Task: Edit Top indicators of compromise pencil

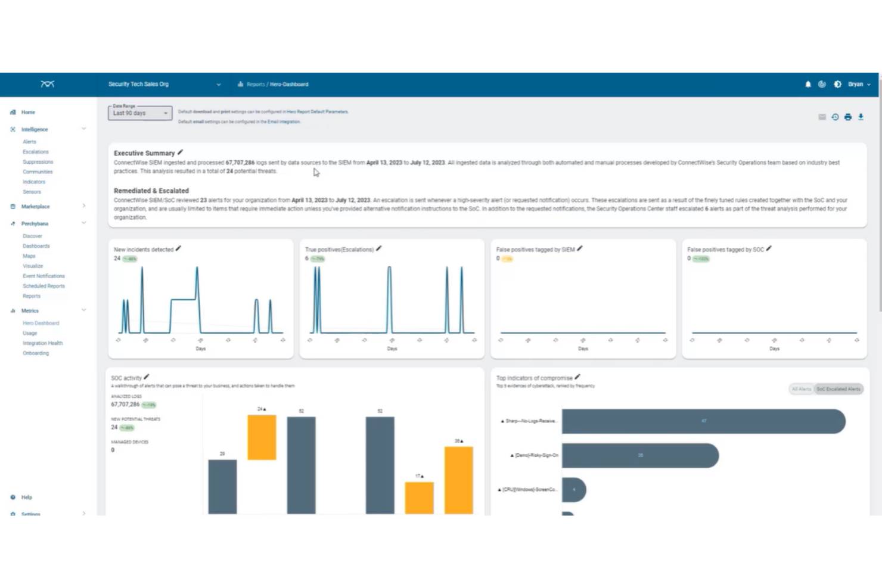Action: [x=577, y=377]
